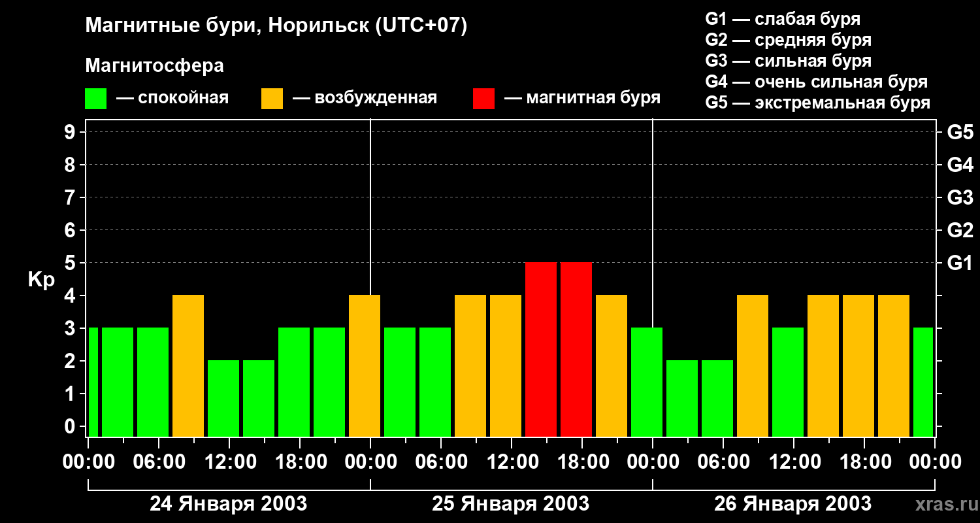The image size is (980, 523).
Task: Click the '— спокойная' legend label
Action: (x=172, y=98)
